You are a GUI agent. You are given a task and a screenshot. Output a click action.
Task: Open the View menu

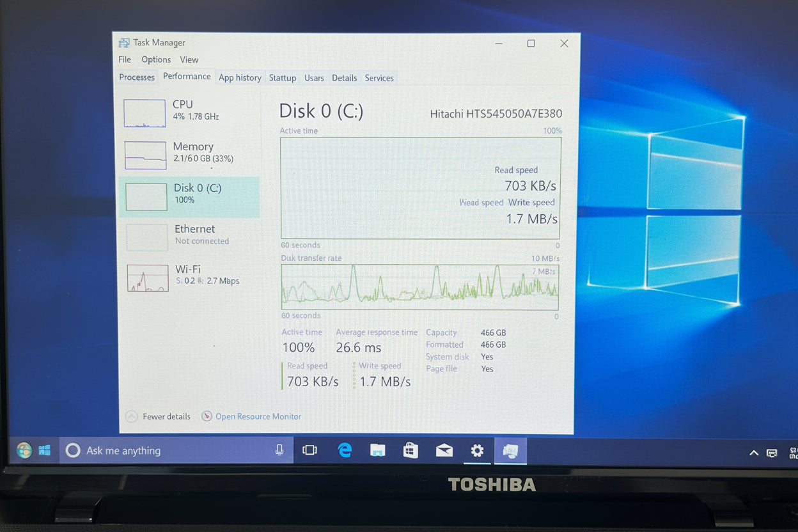pyautogui.click(x=189, y=59)
